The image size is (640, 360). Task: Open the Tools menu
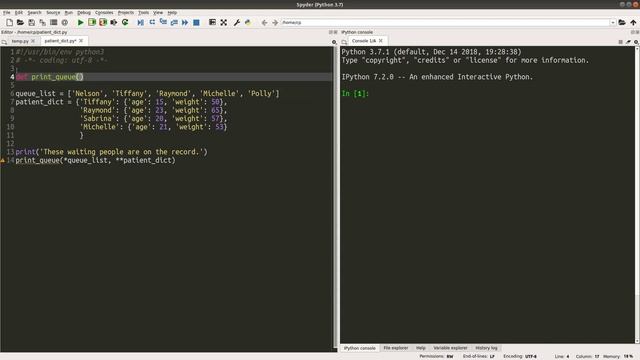[144, 13]
